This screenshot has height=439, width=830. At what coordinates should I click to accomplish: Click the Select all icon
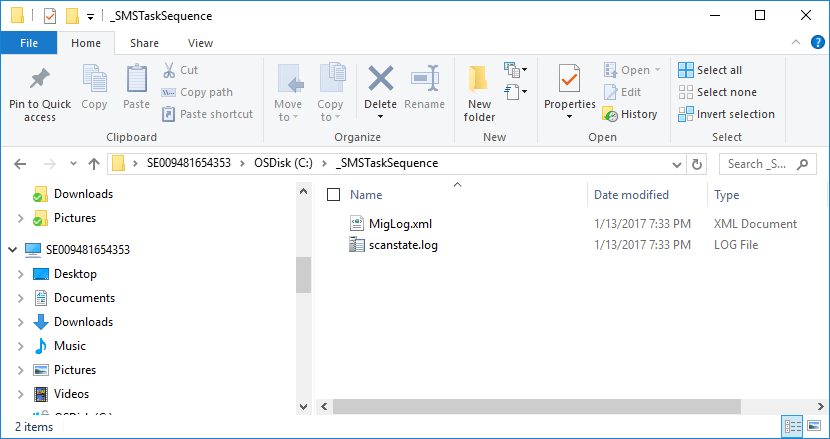(685, 70)
